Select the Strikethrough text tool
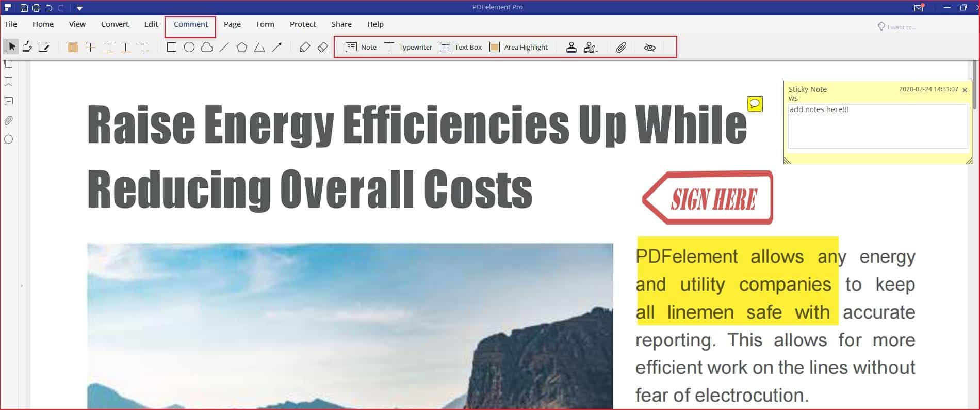 coord(90,48)
